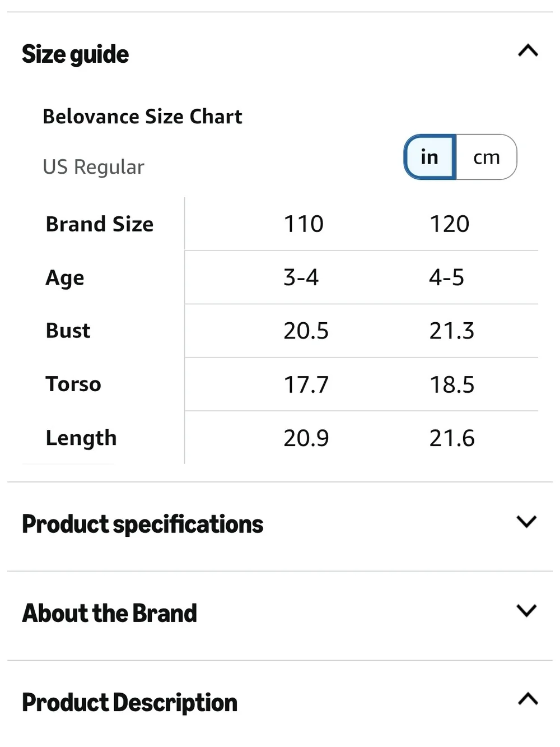Click the Product Description heading

tap(129, 702)
